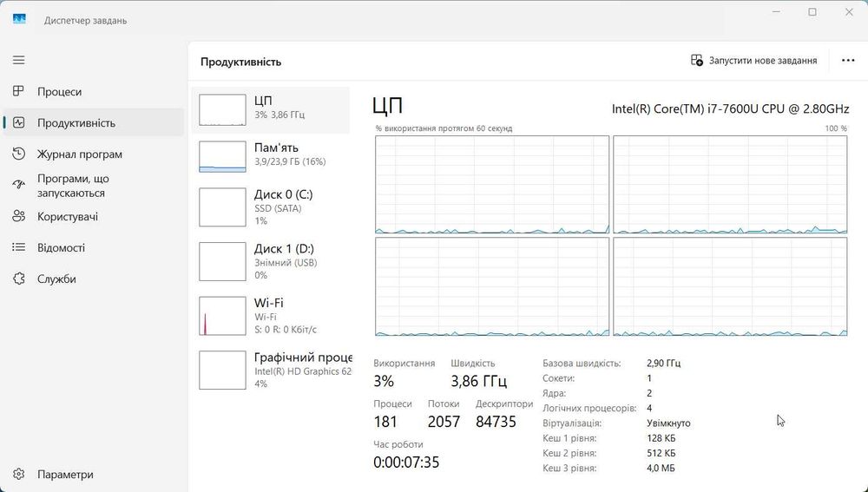Click the Відомості list icon
This screenshot has height=492, width=868.
19,246
